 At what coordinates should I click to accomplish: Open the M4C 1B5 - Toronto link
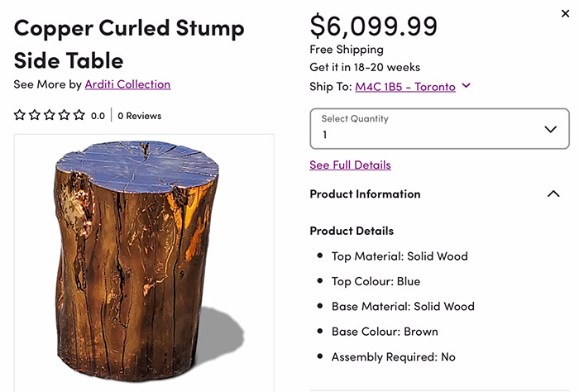tap(405, 86)
